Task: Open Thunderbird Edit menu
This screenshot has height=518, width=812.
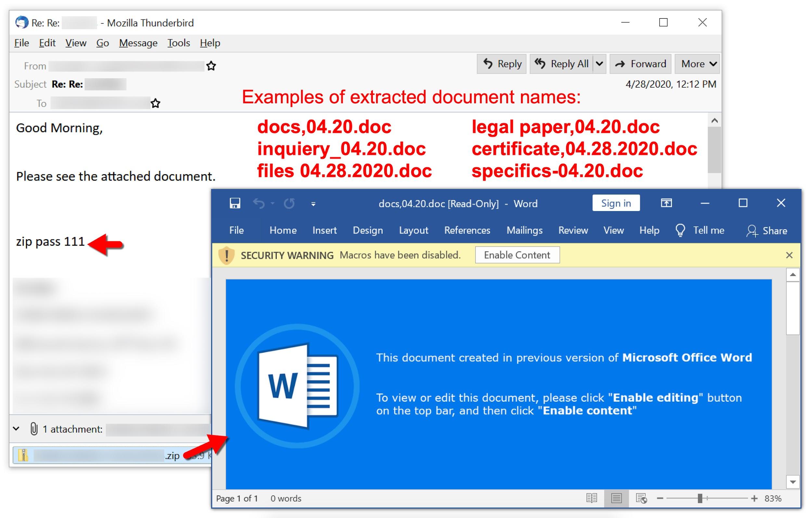Action: tap(47, 43)
